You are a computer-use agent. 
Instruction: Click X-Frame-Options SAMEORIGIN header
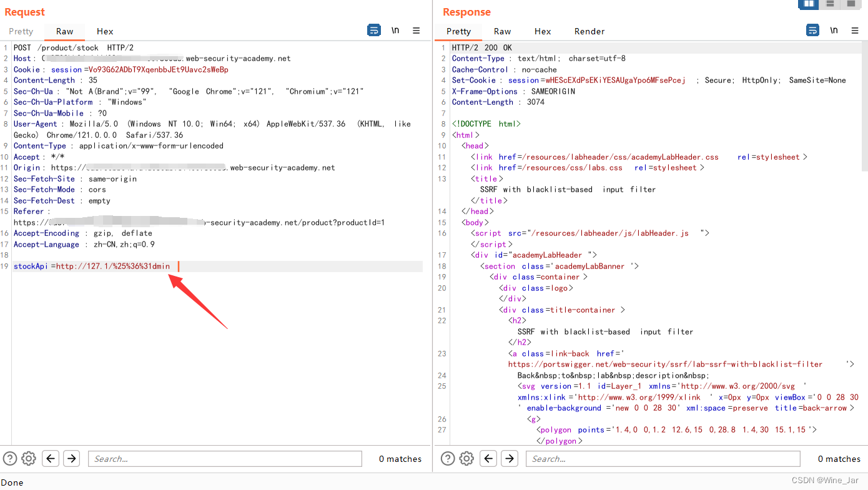pyautogui.click(x=514, y=91)
